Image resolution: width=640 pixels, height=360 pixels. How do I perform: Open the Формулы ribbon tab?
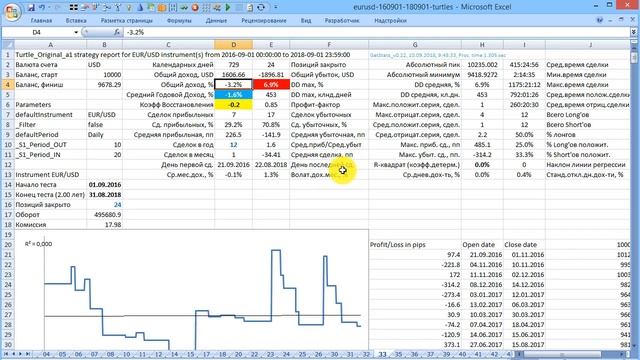coord(179,20)
